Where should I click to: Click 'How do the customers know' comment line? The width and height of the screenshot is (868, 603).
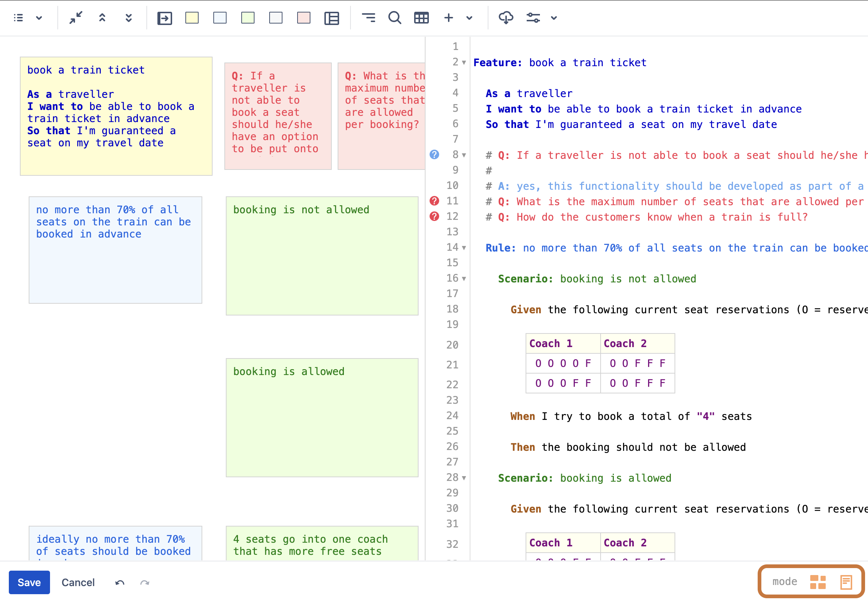[647, 217]
